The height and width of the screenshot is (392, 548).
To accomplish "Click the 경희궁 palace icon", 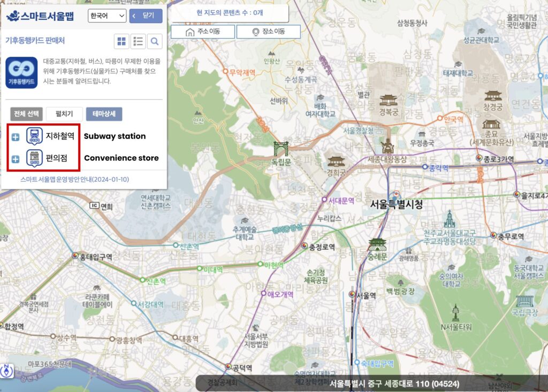I will 336,162.
